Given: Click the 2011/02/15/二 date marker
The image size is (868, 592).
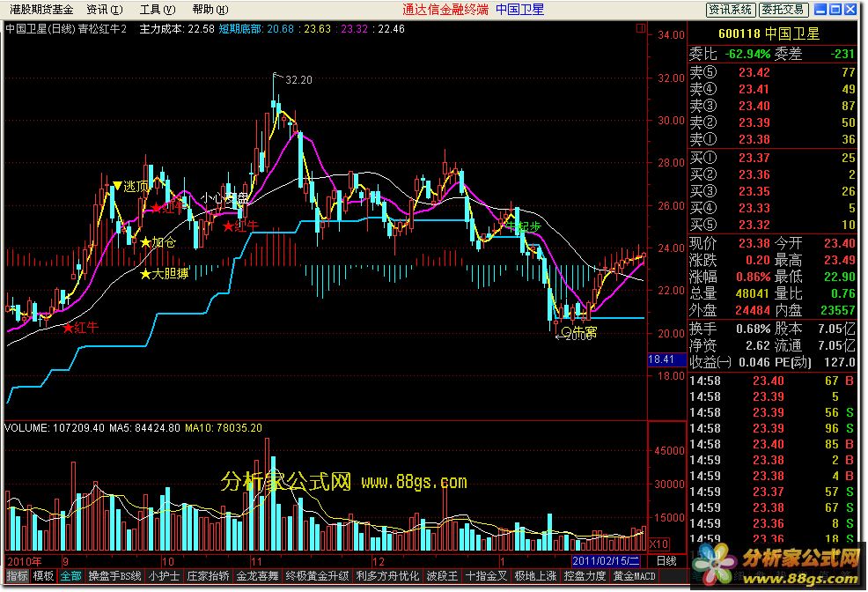Looking at the screenshot, I should (x=606, y=560).
